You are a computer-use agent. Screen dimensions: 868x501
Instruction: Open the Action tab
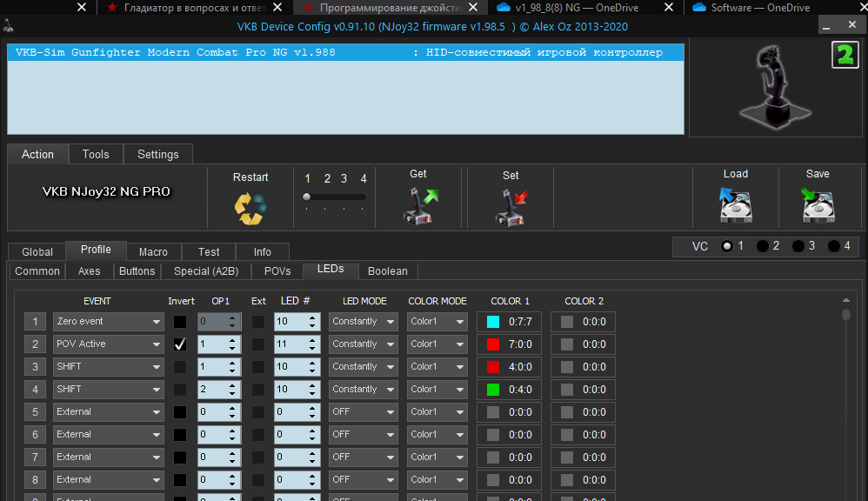pyautogui.click(x=37, y=155)
